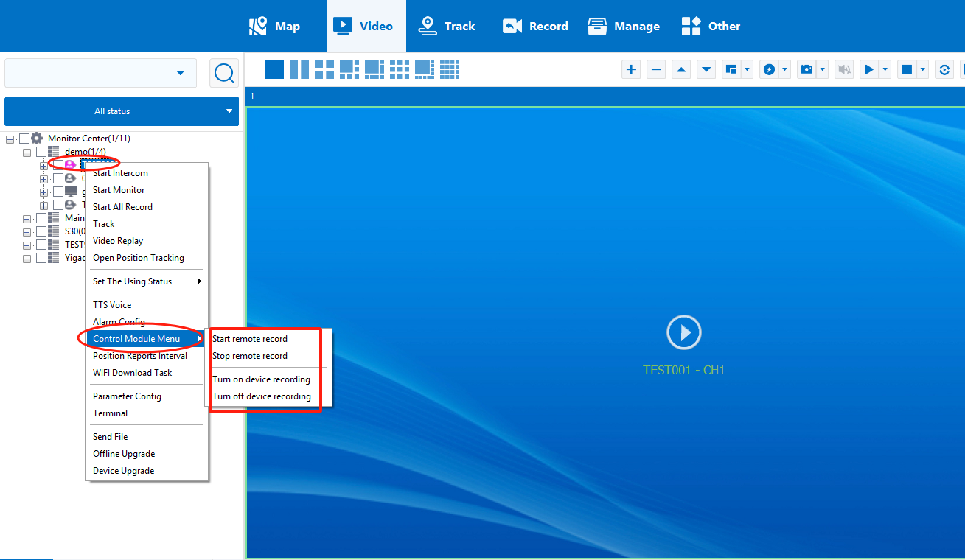Switch to the Record tab
The image size is (965, 560).
(x=535, y=26)
